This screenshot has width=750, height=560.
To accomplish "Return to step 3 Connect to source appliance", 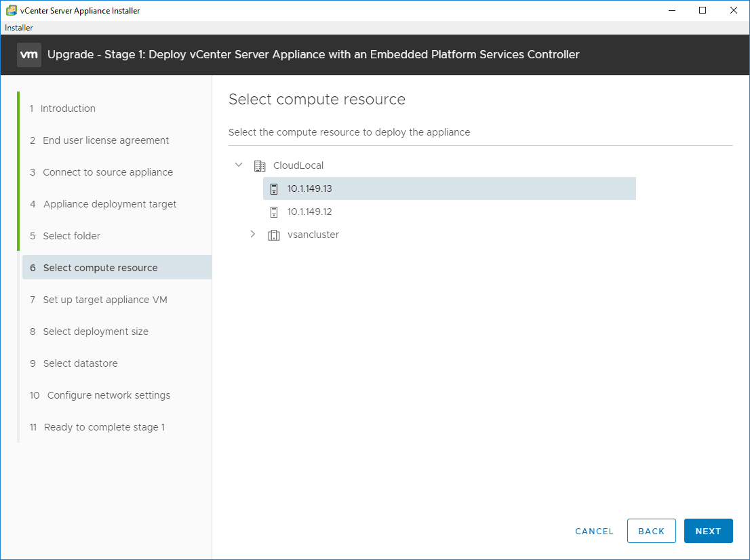I will click(108, 172).
